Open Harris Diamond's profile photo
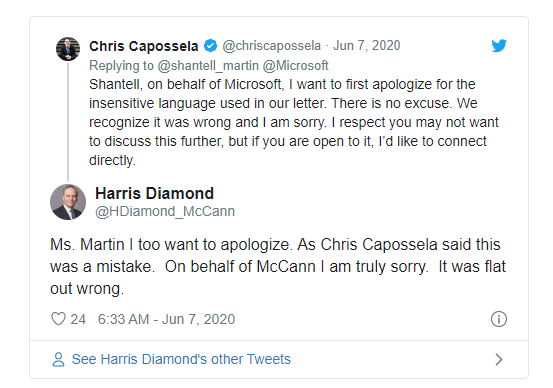Screen dimensions: 553x388 click(x=68, y=202)
